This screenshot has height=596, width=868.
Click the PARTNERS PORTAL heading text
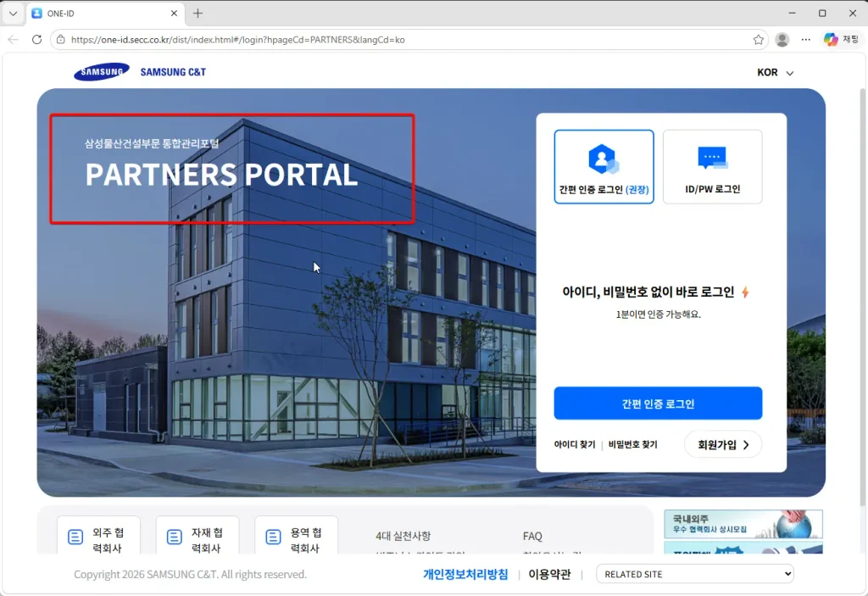pyautogui.click(x=221, y=175)
